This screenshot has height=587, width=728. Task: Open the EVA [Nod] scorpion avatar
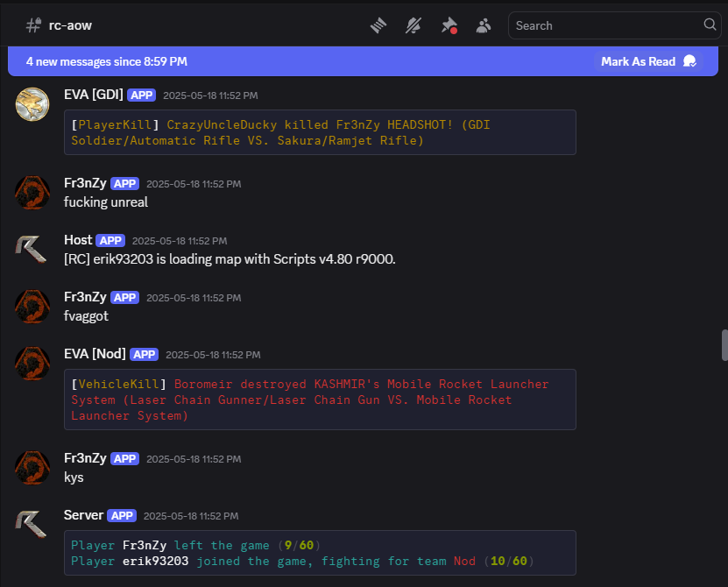click(x=32, y=364)
